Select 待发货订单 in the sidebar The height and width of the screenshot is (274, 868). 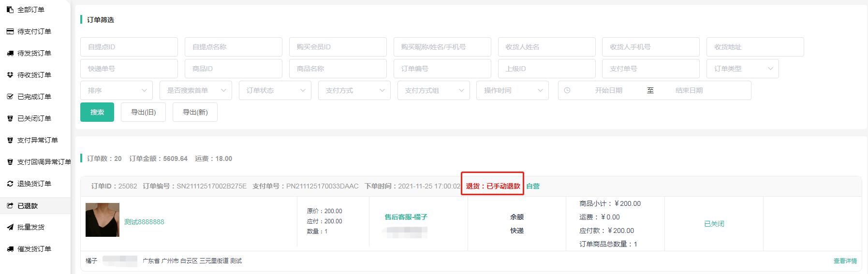[34, 53]
